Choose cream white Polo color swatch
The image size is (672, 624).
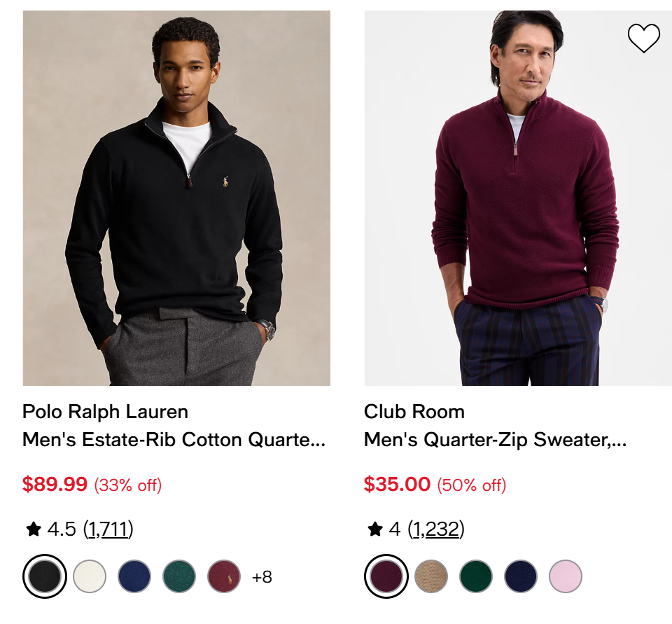point(90,576)
